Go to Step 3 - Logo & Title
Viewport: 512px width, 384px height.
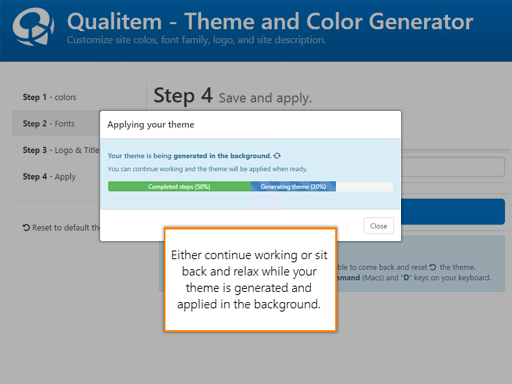(x=61, y=150)
